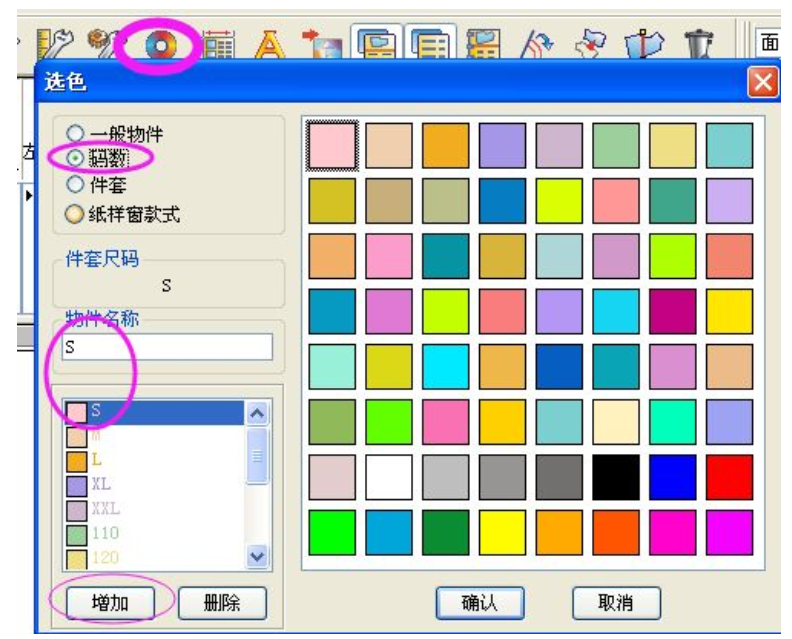Click the size list scroll up arrow
The width and height of the screenshot is (792, 639).
pos(258,414)
